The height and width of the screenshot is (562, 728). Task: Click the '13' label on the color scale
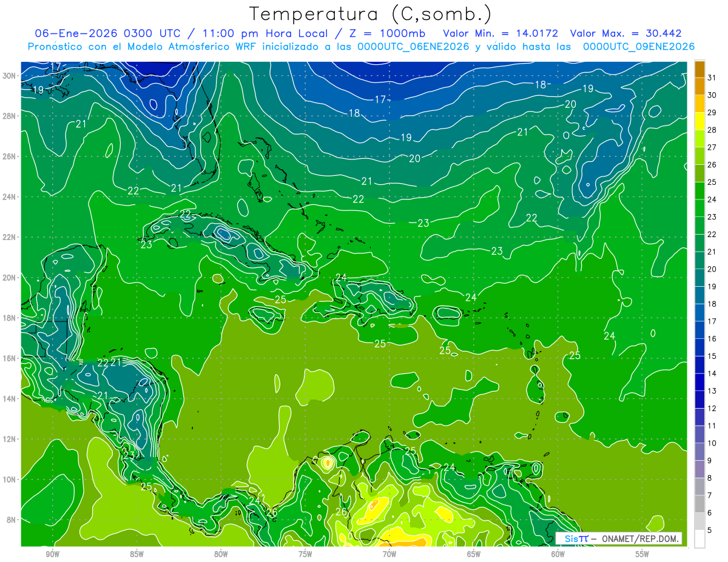(x=713, y=391)
